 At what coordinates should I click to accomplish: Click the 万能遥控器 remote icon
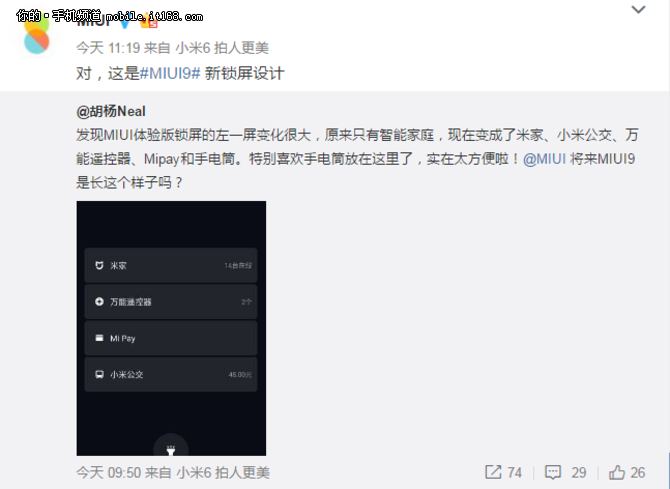coord(99,302)
